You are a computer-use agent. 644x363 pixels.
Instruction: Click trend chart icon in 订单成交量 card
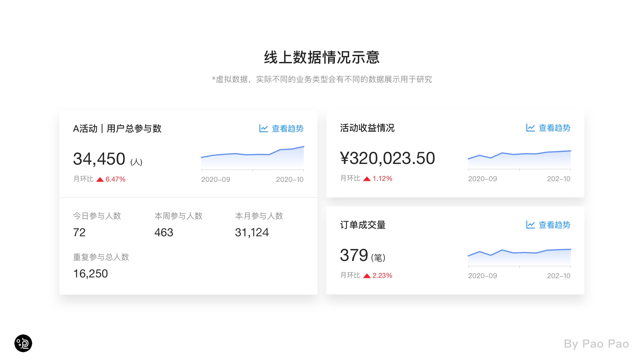tap(531, 225)
